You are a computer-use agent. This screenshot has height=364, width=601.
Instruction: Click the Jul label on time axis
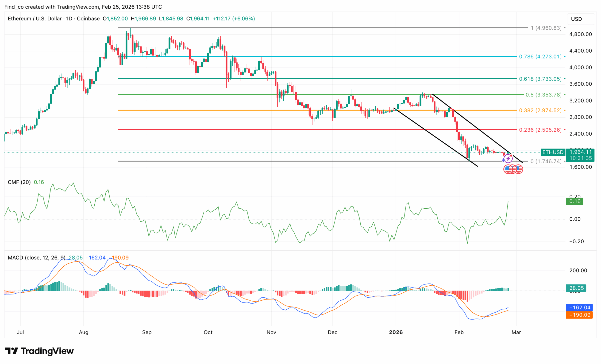tap(20, 332)
